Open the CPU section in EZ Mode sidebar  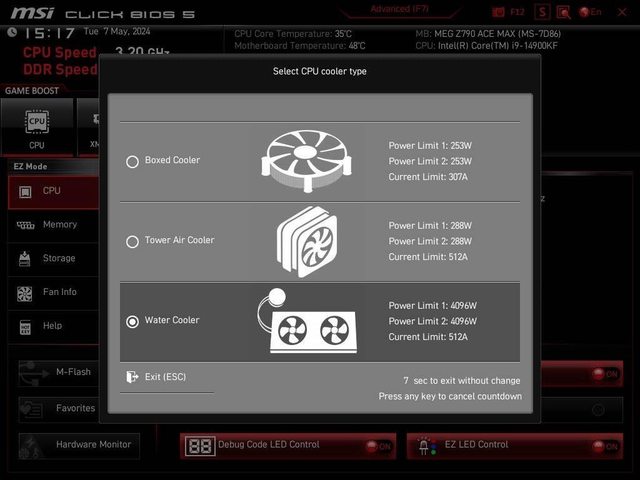pyautogui.click(x=53, y=192)
